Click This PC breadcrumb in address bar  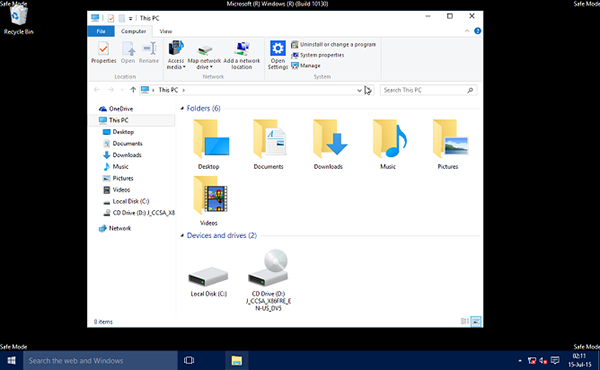168,90
